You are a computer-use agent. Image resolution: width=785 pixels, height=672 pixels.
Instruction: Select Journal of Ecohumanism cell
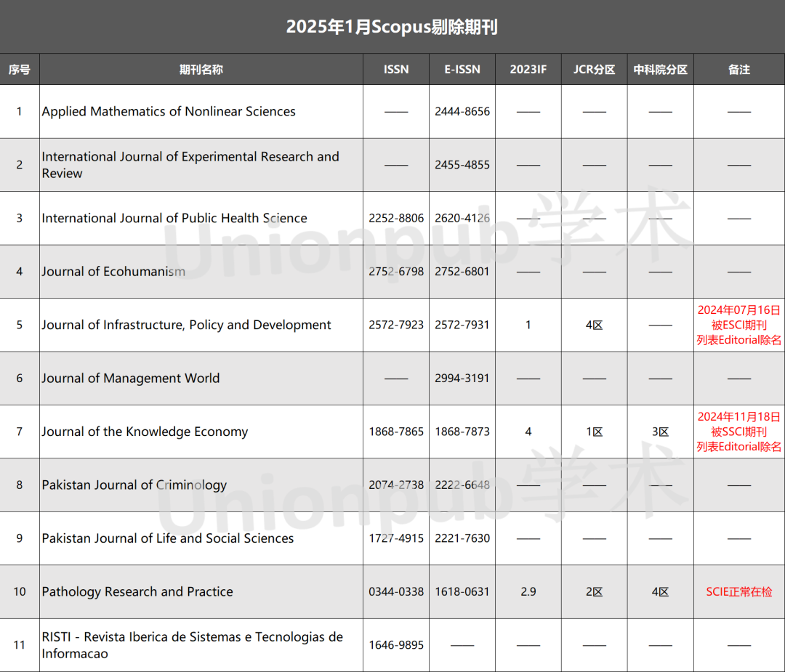[201, 272]
